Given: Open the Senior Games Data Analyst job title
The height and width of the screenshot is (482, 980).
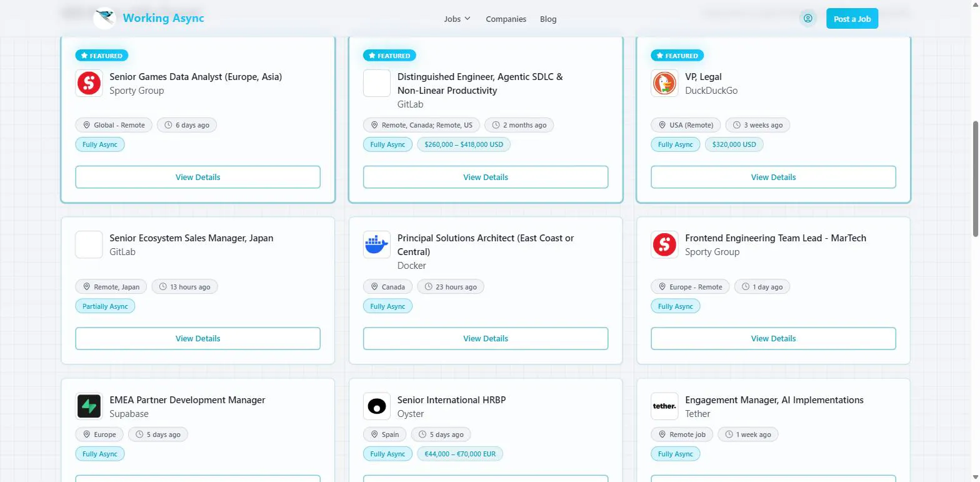Looking at the screenshot, I should coord(196,77).
